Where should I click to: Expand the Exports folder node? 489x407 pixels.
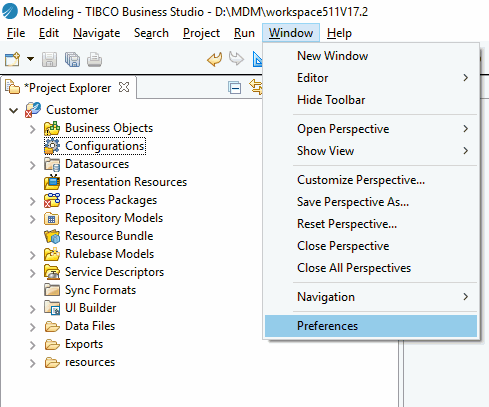pyautogui.click(x=33, y=345)
